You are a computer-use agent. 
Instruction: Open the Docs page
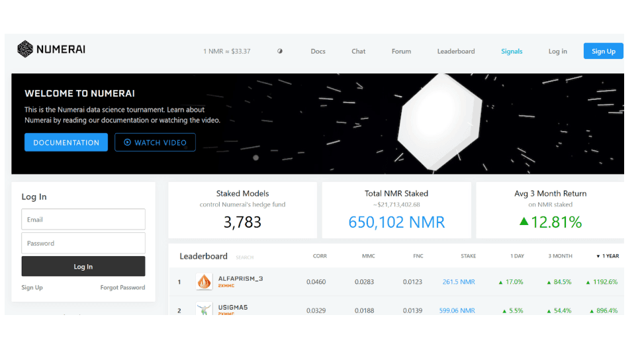pos(318,51)
